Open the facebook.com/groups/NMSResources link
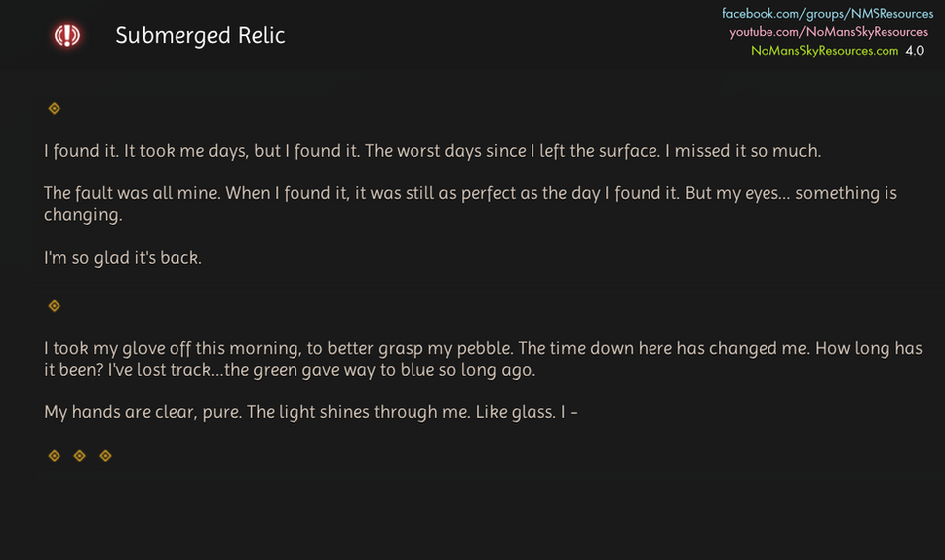The width and height of the screenshot is (945, 560). click(x=827, y=14)
